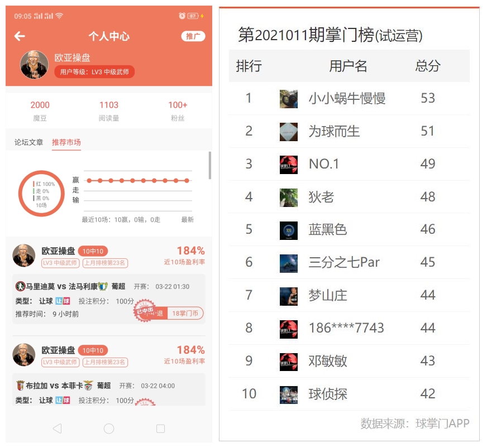Screen dimensions: 487x448
Task: Tap the 推广 promote button
Action: point(193,36)
